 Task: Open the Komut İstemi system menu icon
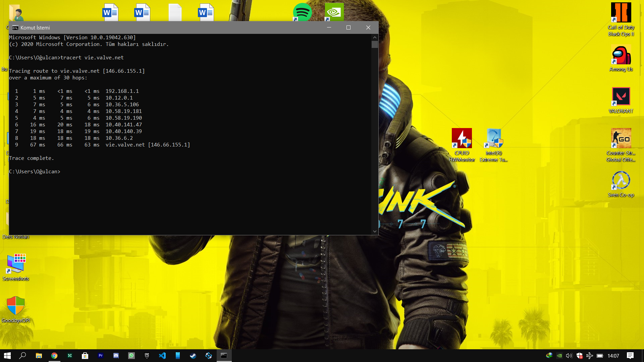(15, 28)
